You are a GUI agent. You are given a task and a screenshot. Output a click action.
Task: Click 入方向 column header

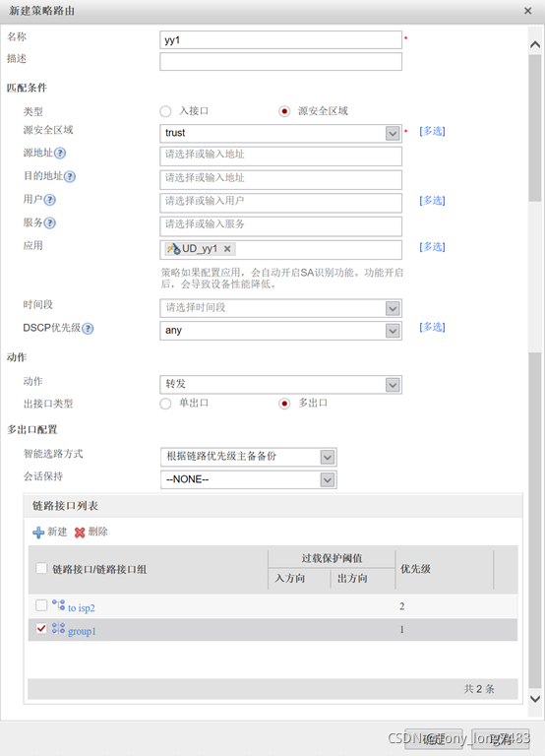[x=289, y=578]
